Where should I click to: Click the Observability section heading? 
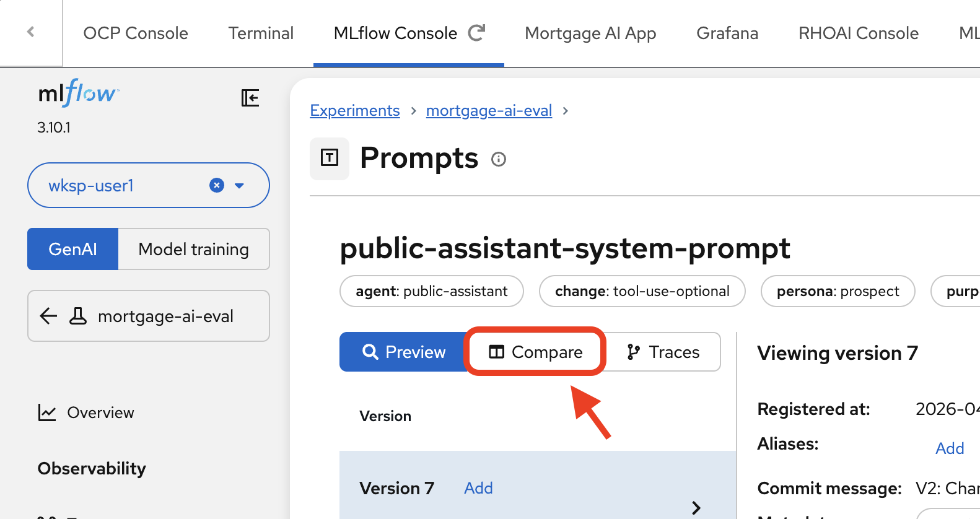[x=92, y=468]
